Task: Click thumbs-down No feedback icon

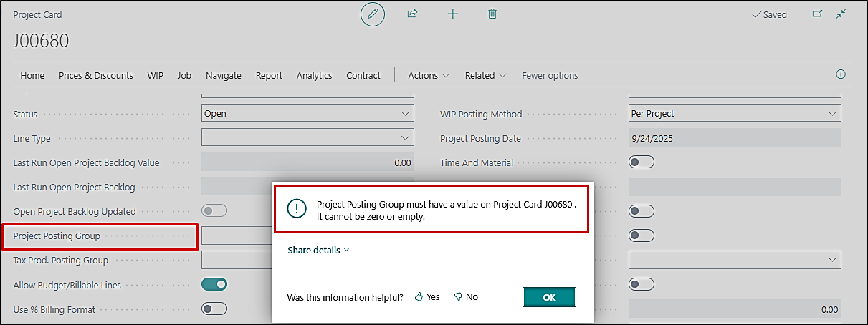Action: [x=458, y=297]
